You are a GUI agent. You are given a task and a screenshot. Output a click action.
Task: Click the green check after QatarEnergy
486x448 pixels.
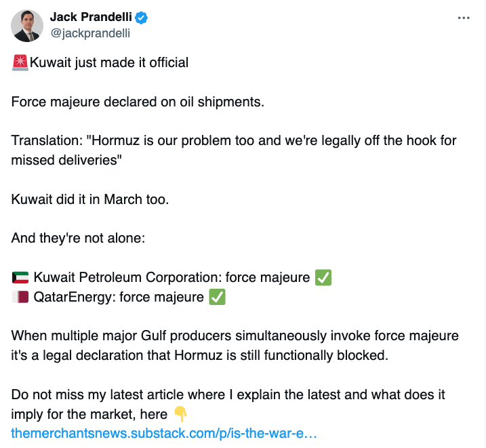click(x=217, y=297)
